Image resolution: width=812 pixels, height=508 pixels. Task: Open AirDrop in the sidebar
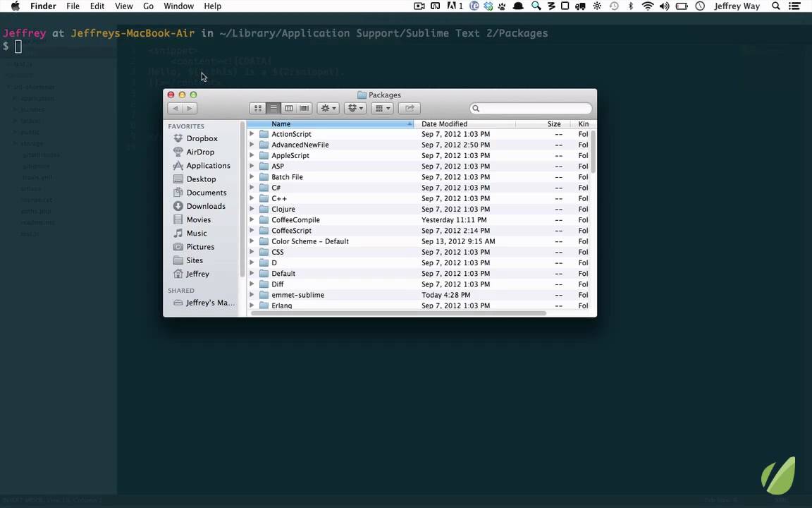click(200, 152)
